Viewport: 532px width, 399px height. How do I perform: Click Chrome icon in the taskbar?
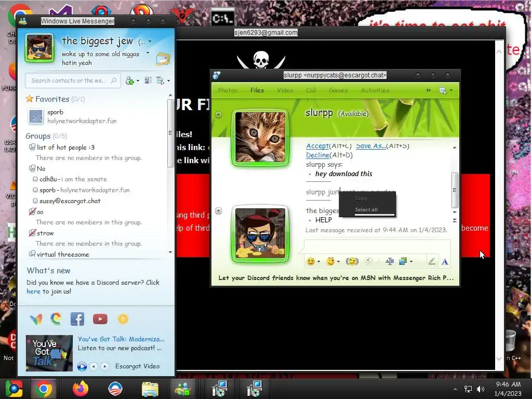click(x=43, y=389)
